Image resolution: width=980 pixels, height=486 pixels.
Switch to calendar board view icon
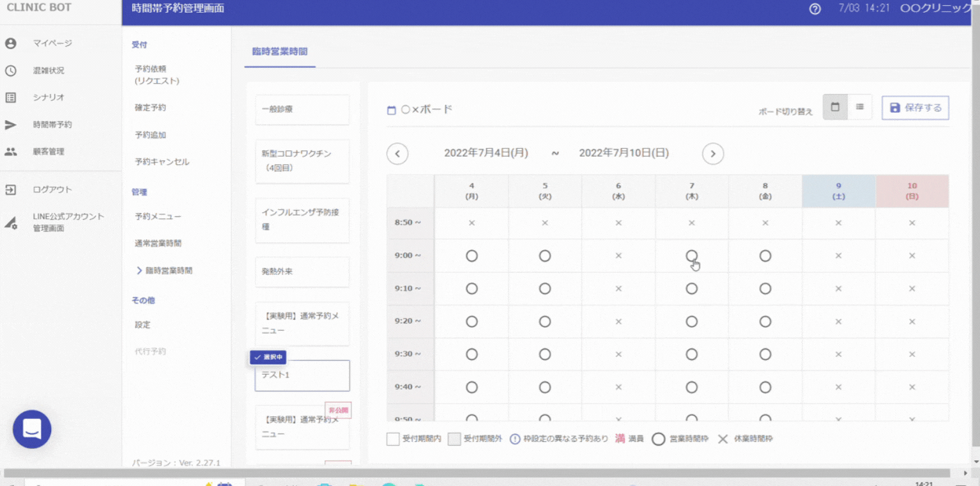[835, 107]
